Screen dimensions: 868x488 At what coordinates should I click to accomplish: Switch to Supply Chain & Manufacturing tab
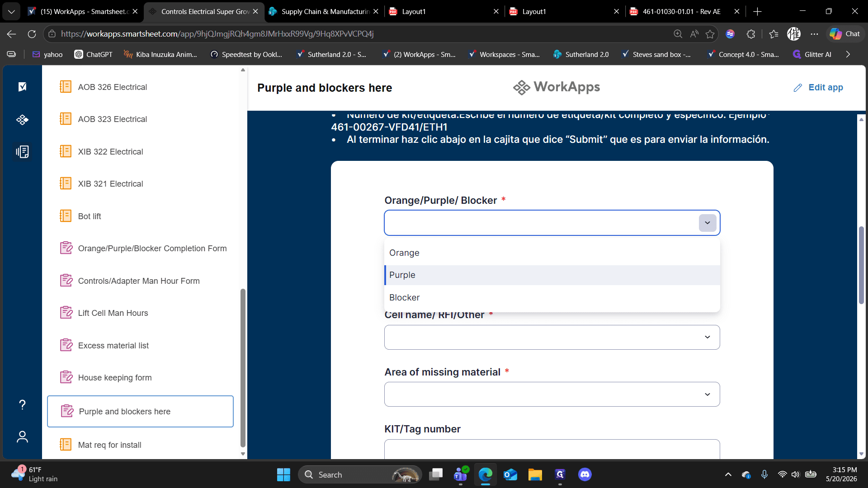click(324, 12)
